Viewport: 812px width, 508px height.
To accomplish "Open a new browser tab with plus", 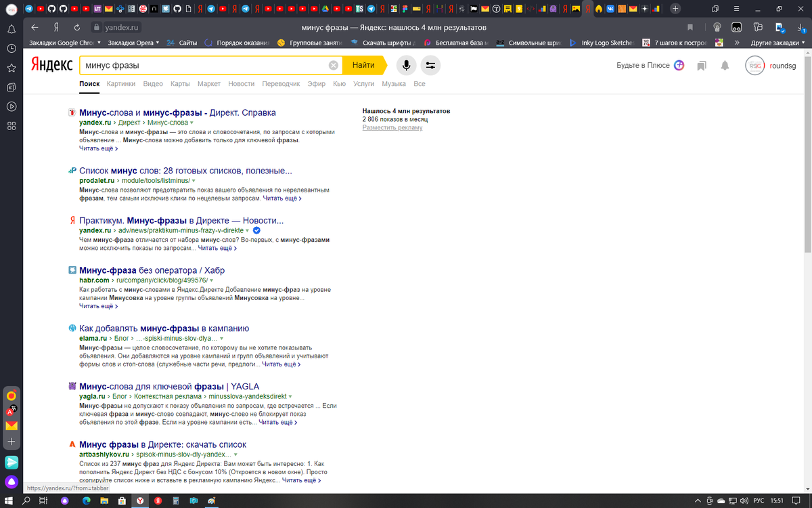I will tap(675, 8).
